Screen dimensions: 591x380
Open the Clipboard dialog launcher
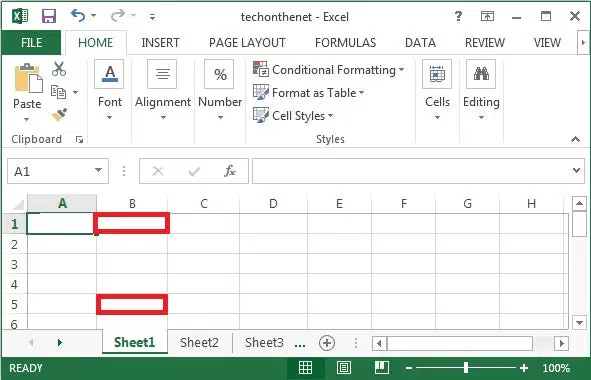(x=79, y=140)
